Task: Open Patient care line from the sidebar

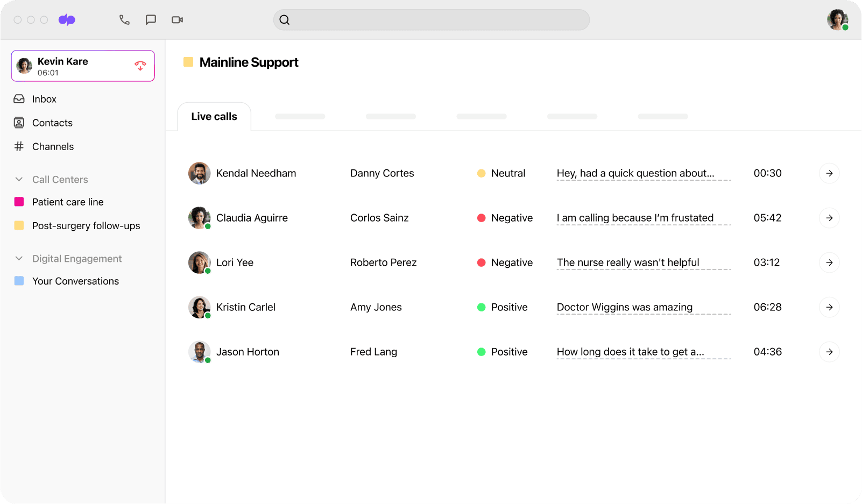Action: (x=67, y=202)
